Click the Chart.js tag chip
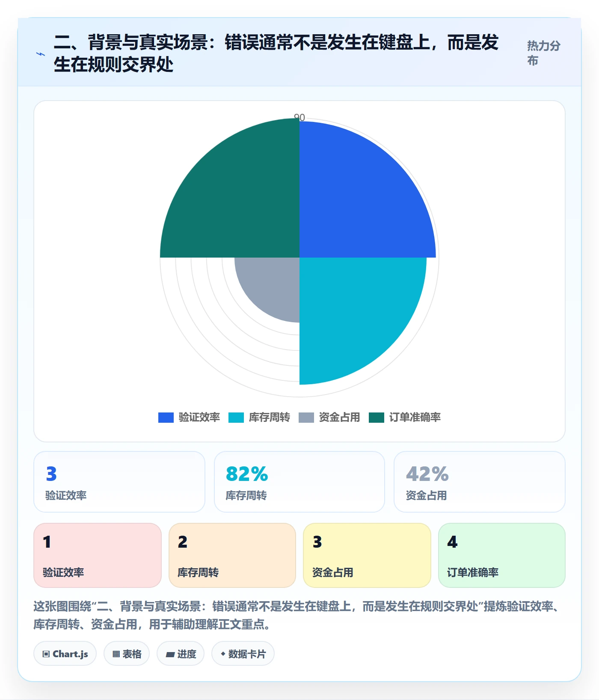Screen dimensions: 599x700 65,654
